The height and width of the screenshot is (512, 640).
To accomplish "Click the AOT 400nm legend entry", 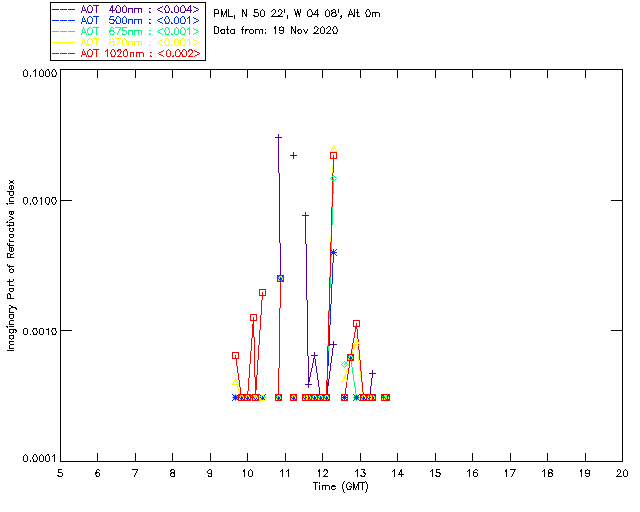I will coord(127,9).
